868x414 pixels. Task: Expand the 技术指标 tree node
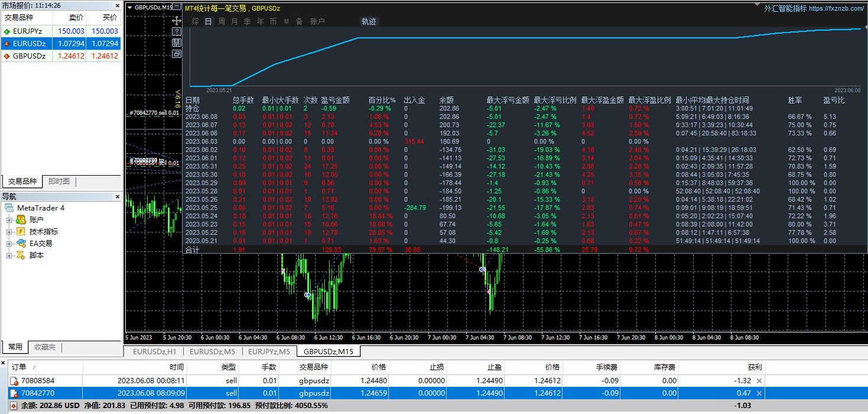9,232
